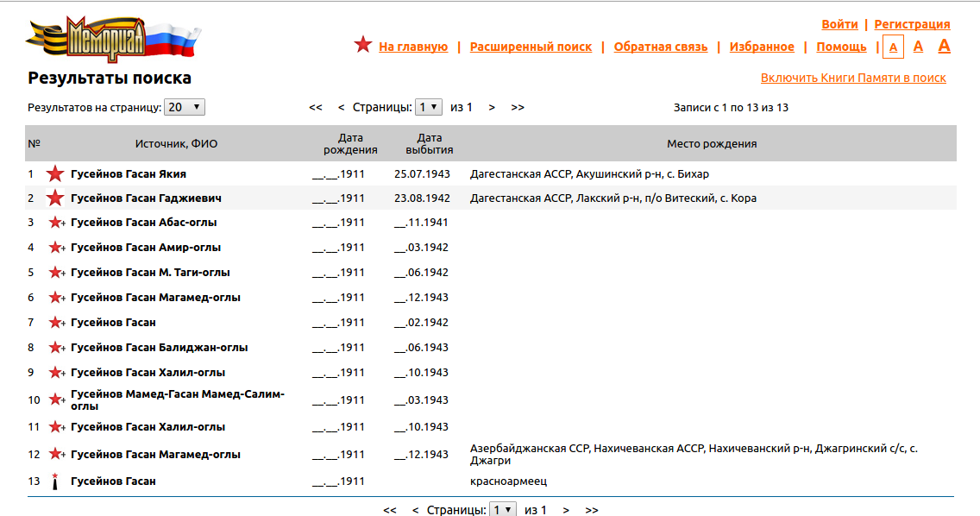This screenshot has width=980, height=516.
Task: Select the smallest font size A
Action: pos(893,47)
